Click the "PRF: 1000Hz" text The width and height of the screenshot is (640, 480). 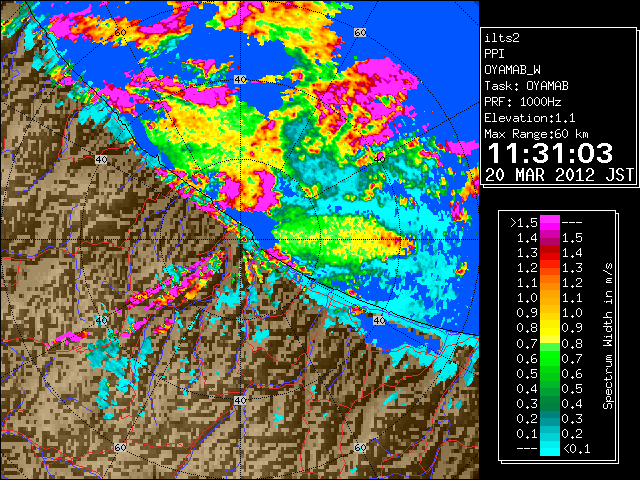coord(522,102)
